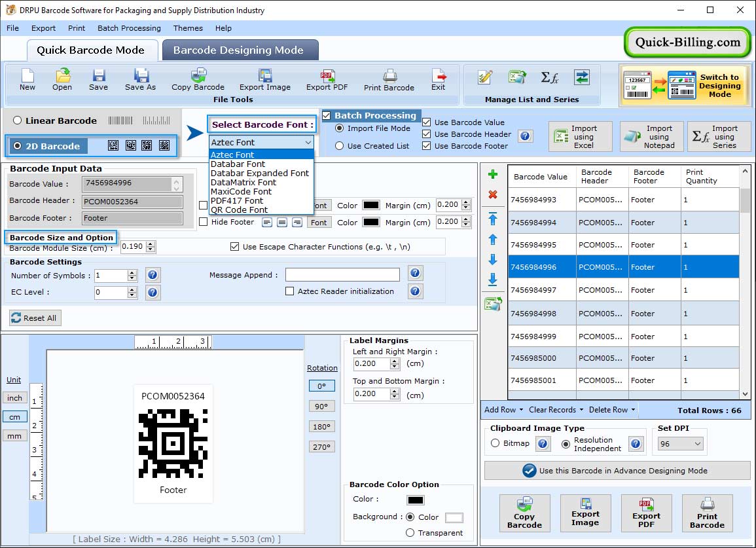Click Import using Excel button
The width and height of the screenshot is (756, 548).
pyautogui.click(x=581, y=137)
